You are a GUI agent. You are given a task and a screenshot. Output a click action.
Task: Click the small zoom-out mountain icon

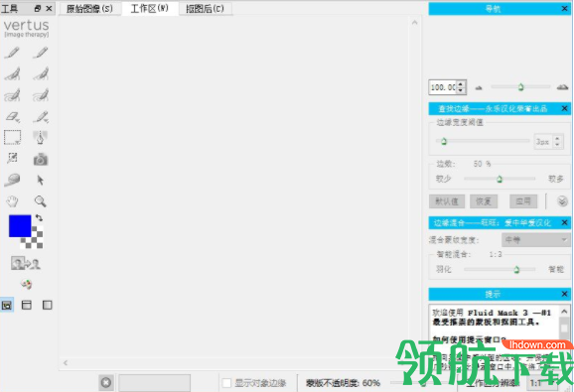tap(479, 87)
